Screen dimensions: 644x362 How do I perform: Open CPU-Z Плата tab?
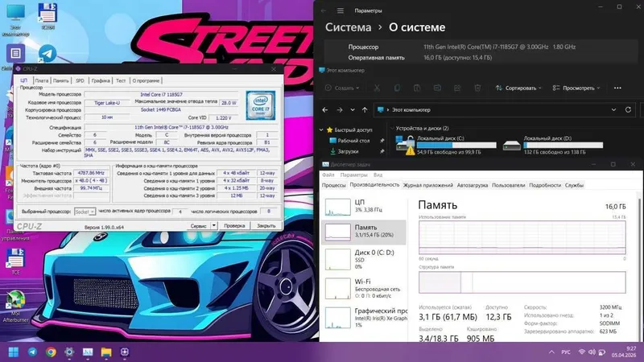click(42, 80)
